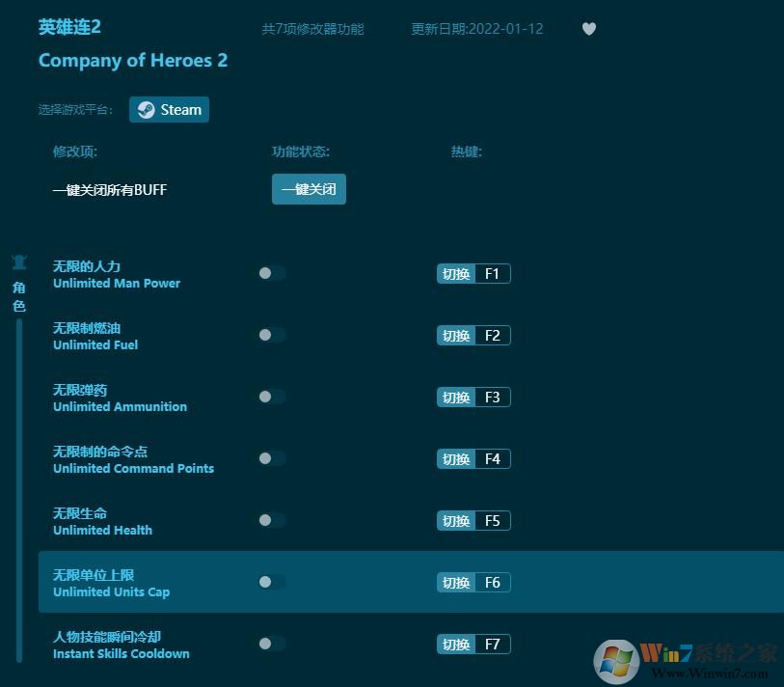Click the 切换 F1 hotkey button
This screenshot has height=687, width=784.
pyautogui.click(x=473, y=273)
